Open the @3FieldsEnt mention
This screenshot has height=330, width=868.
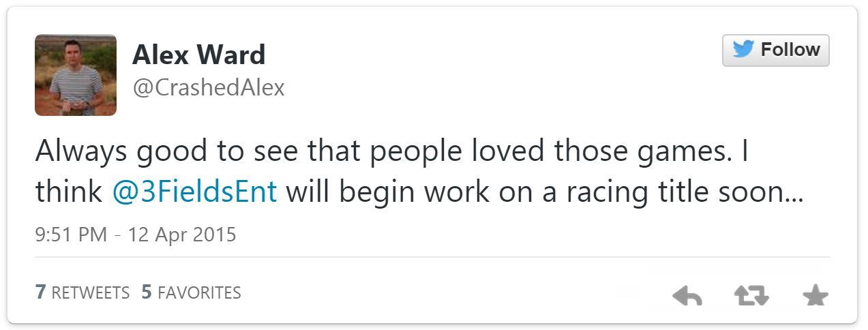pyautogui.click(x=194, y=192)
